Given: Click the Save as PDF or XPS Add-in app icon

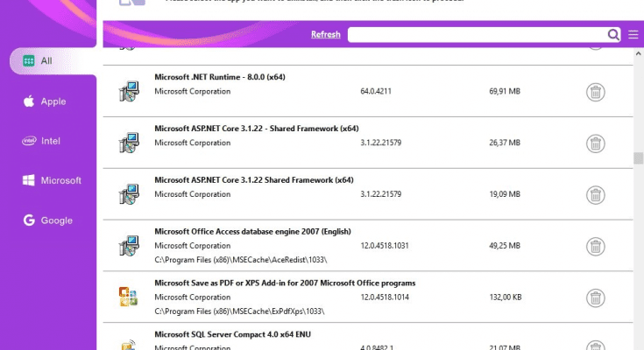Looking at the screenshot, I should pos(128,297).
